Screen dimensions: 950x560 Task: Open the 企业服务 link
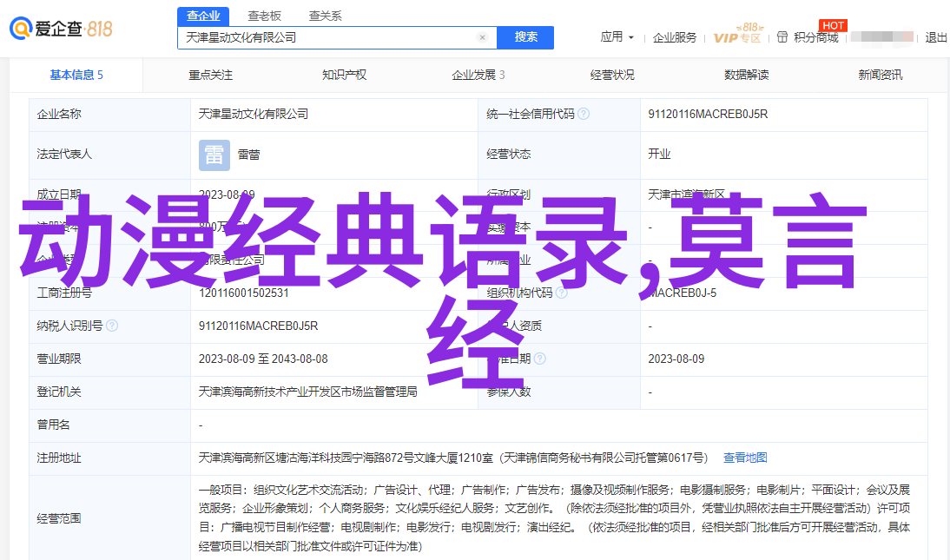pos(675,37)
